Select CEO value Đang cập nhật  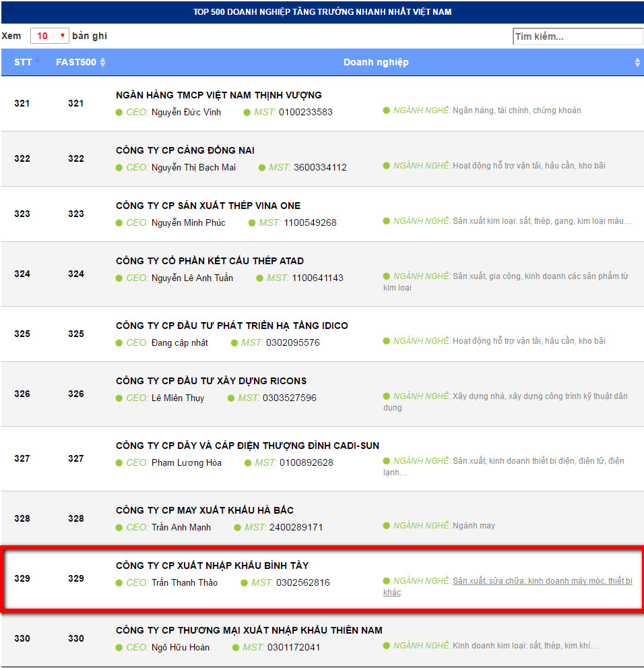pos(180,343)
